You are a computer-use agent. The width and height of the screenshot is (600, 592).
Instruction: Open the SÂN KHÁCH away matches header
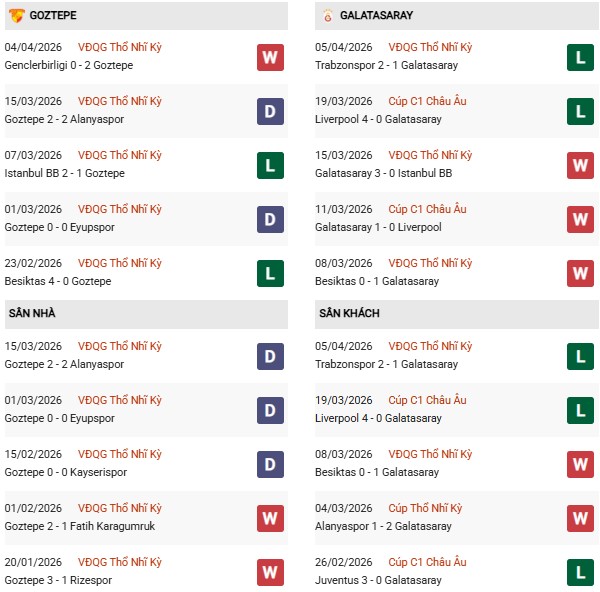click(349, 314)
